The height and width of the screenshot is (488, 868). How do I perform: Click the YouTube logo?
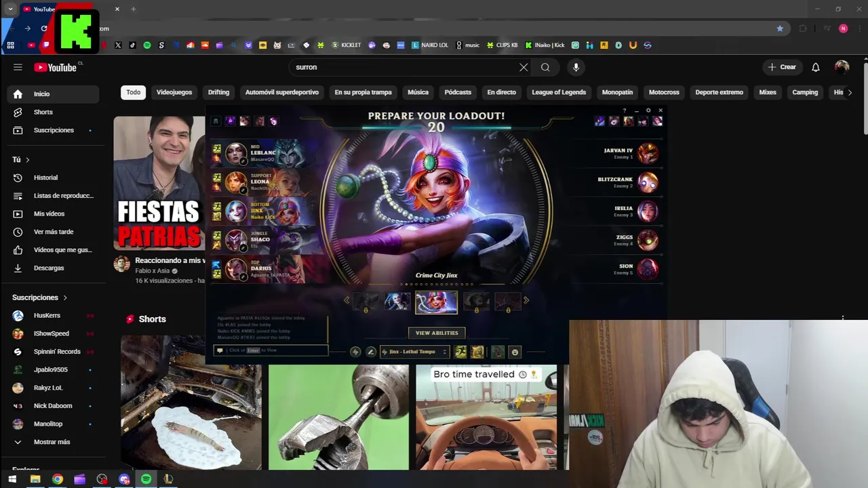56,67
